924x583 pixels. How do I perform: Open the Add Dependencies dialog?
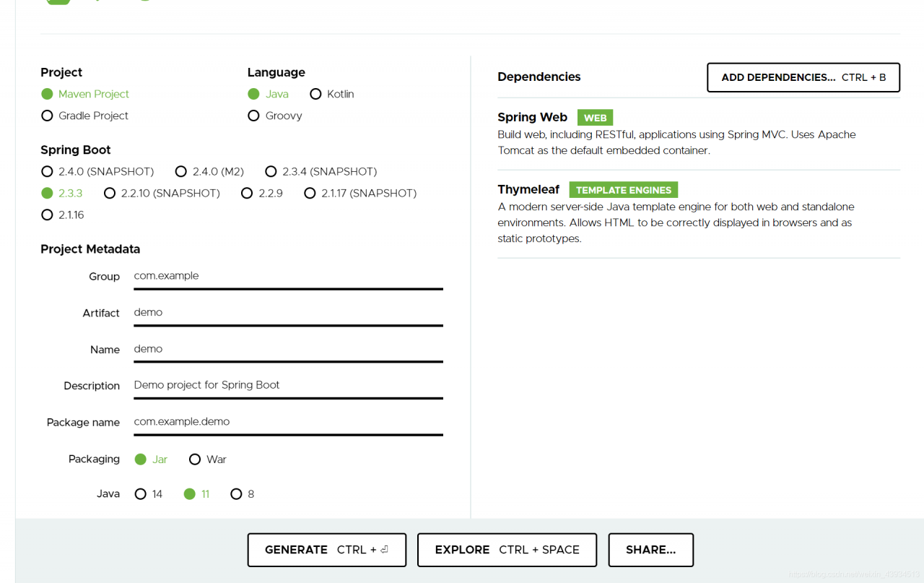click(x=803, y=77)
